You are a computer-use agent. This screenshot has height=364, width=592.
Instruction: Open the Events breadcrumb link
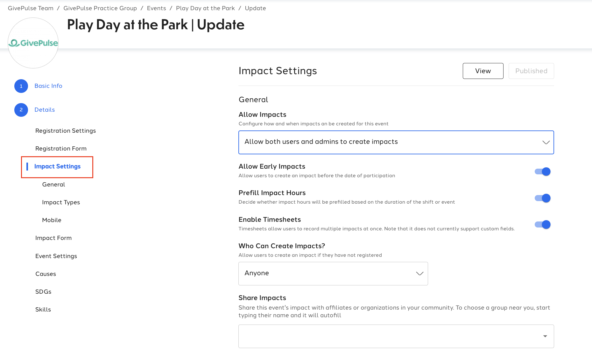tap(157, 8)
